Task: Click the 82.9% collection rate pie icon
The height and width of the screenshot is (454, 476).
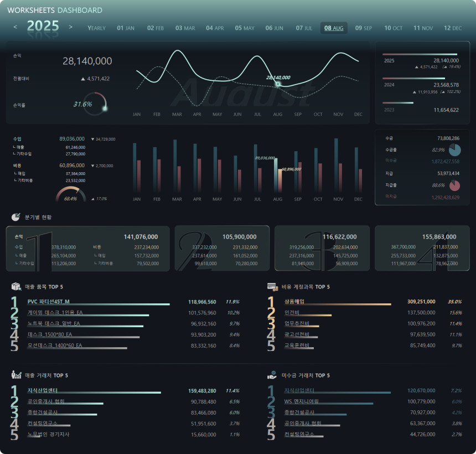Action: click(x=454, y=150)
